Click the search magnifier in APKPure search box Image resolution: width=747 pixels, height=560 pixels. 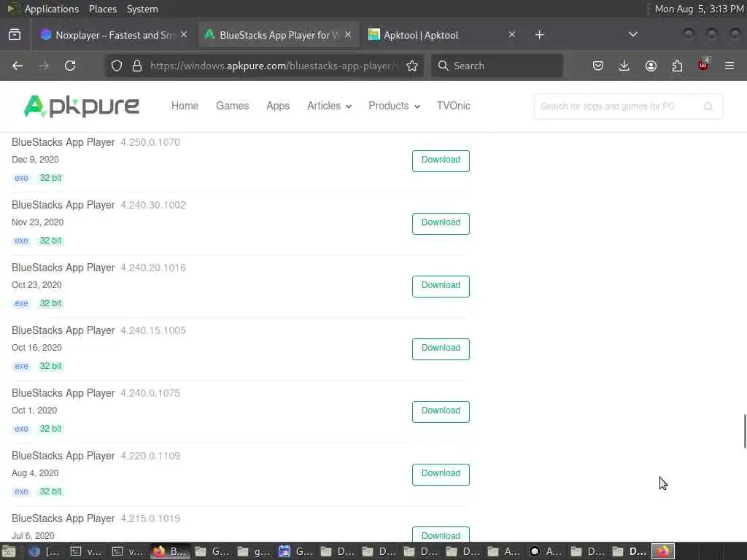(708, 106)
